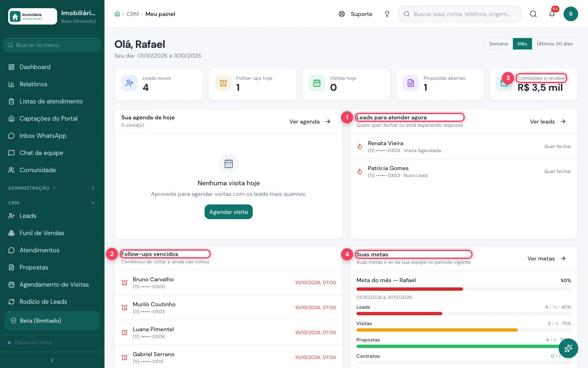The width and height of the screenshot is (588, 368).
Task: Click the Propostas abertas document icon
Action: pos(411,83)
